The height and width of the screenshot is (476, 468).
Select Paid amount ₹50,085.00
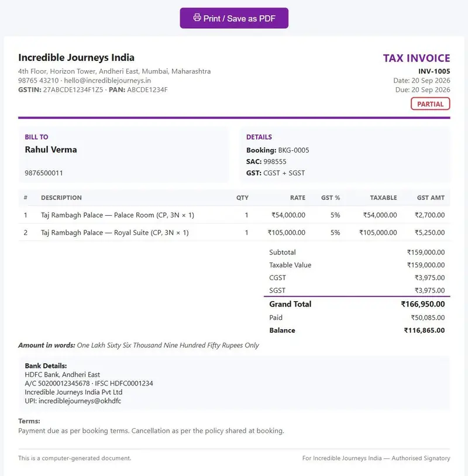pos(428,318)
